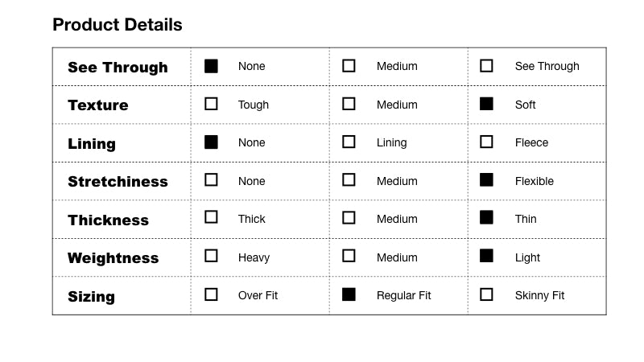Viewport: 644px width, 362px height.
Task: Click the 'Weightness' row label
Action: coord(113,258)
